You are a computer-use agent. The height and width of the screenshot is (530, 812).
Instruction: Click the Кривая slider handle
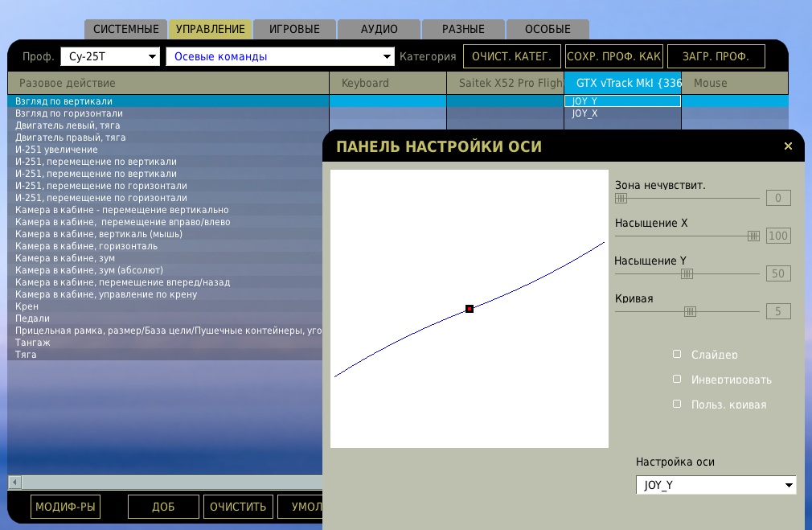click(690, 311)
